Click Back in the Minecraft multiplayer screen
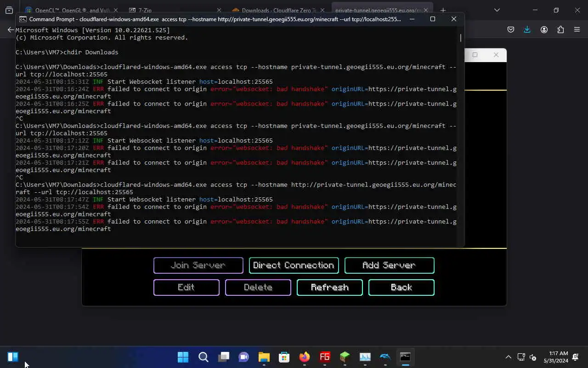The height and width of the screenshot is (368, 588). click(401, 287)
